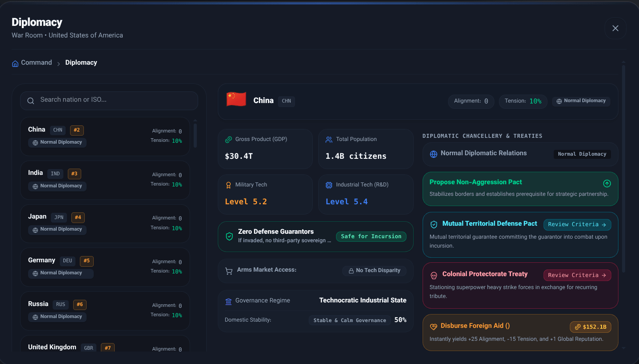Click the Total Population people icon
The height and width of the screenshot is (364, 639).
pyautogui.click(x=329, y=140)
